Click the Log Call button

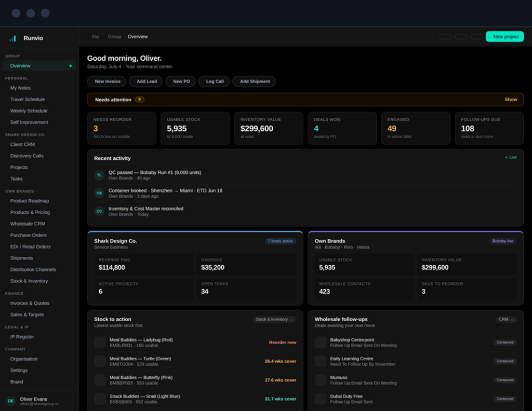(214, 81)
